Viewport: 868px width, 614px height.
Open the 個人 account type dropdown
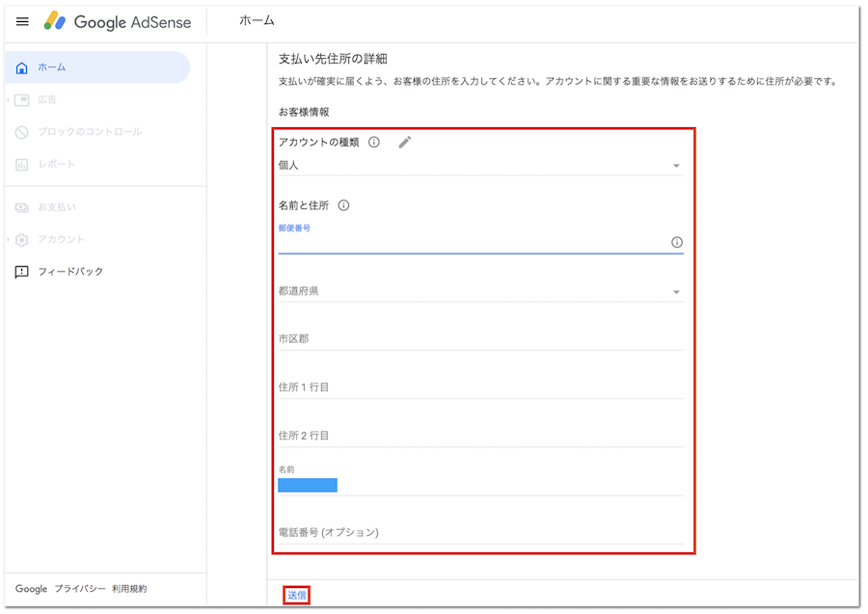[x=479, y=166]
